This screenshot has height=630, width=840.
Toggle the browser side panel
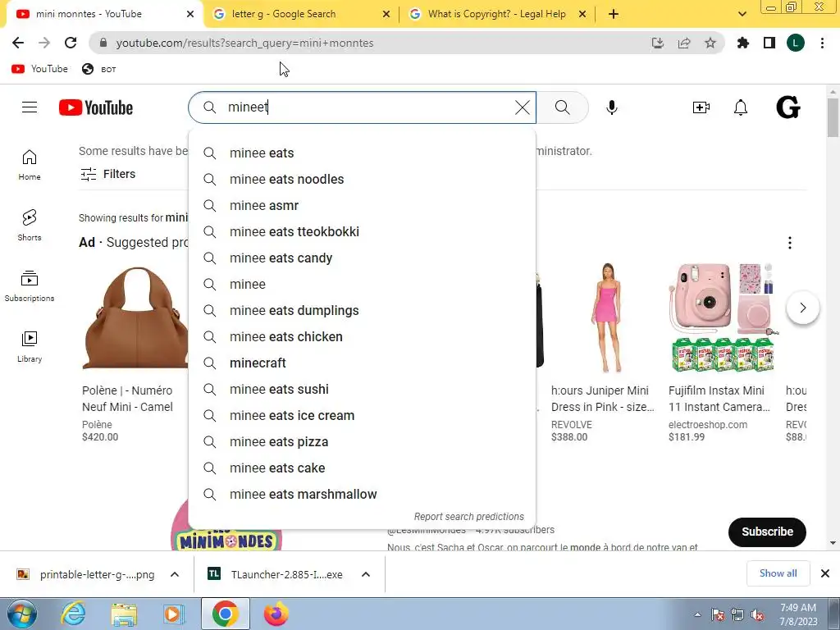(769, 43)
